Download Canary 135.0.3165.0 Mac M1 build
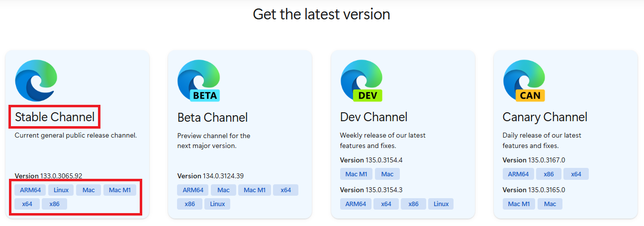Screen dimensions: 644x226 [x=519, y=204]
